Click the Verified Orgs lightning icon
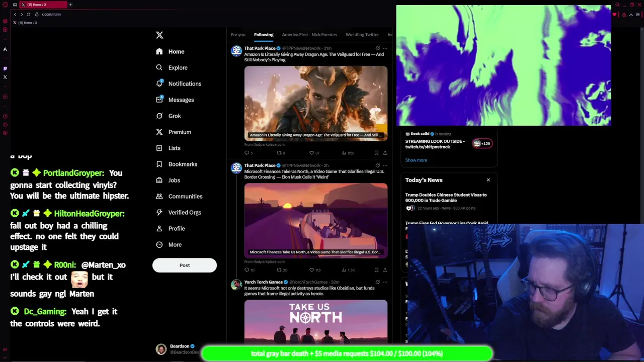Viewport: 644px width, 362px height. (159, 212)
